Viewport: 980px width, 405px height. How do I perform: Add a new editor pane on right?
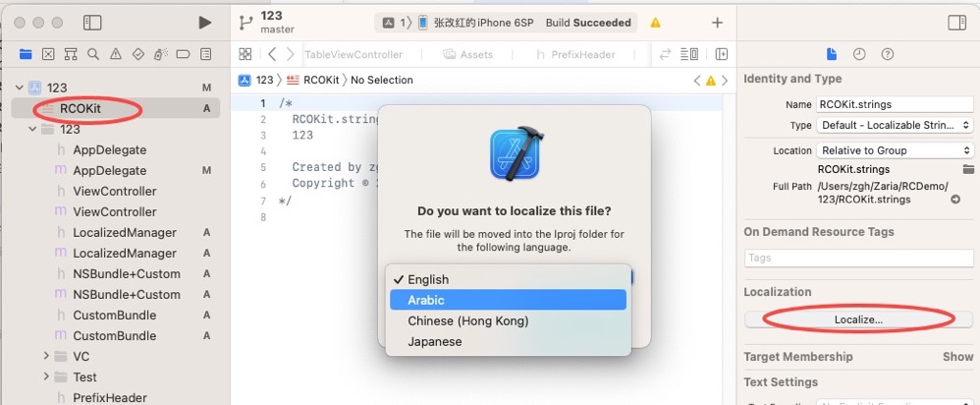pyautogui.click(x=721, y=54)
